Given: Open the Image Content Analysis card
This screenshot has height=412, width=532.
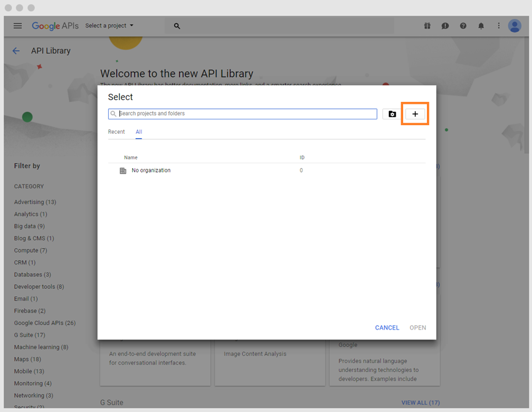Looking at the screenshot, I should [270, 363].
